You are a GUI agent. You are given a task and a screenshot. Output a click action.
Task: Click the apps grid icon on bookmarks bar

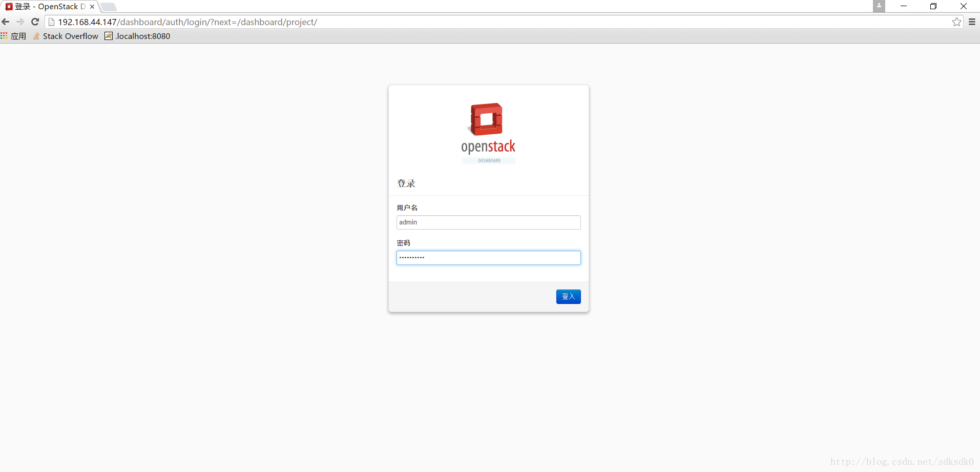5,36
